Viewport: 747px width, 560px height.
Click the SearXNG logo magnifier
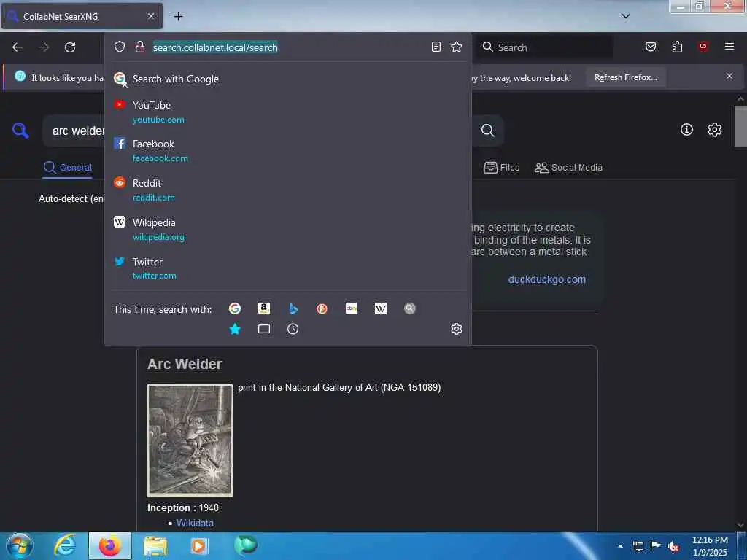[20, 130]
